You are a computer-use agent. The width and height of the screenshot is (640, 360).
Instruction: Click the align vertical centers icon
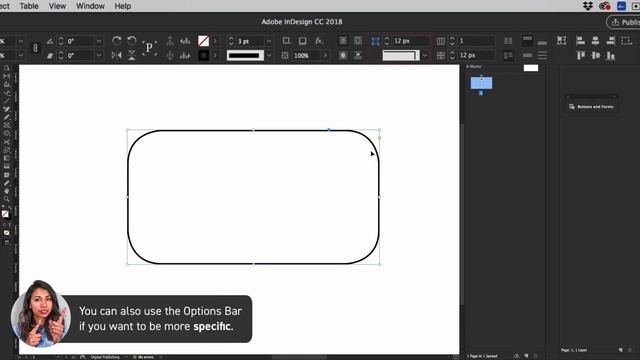click(x=595, y=55)
